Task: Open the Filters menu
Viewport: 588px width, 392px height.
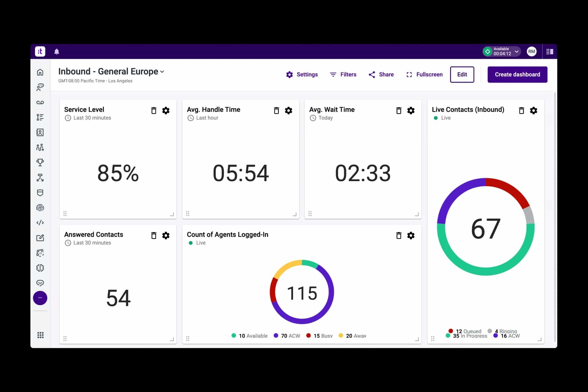Action: [343, 75]
